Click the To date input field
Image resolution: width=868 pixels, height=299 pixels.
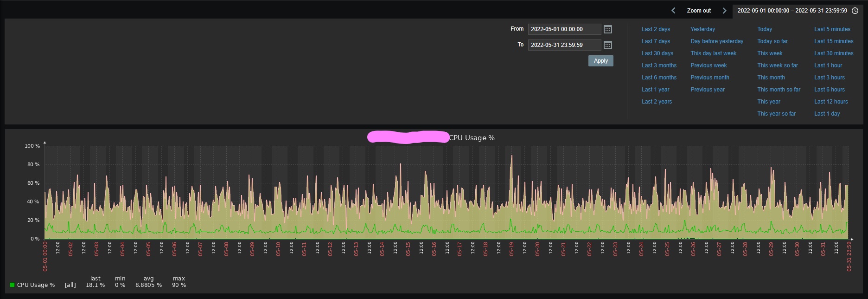tap(564, 45)
